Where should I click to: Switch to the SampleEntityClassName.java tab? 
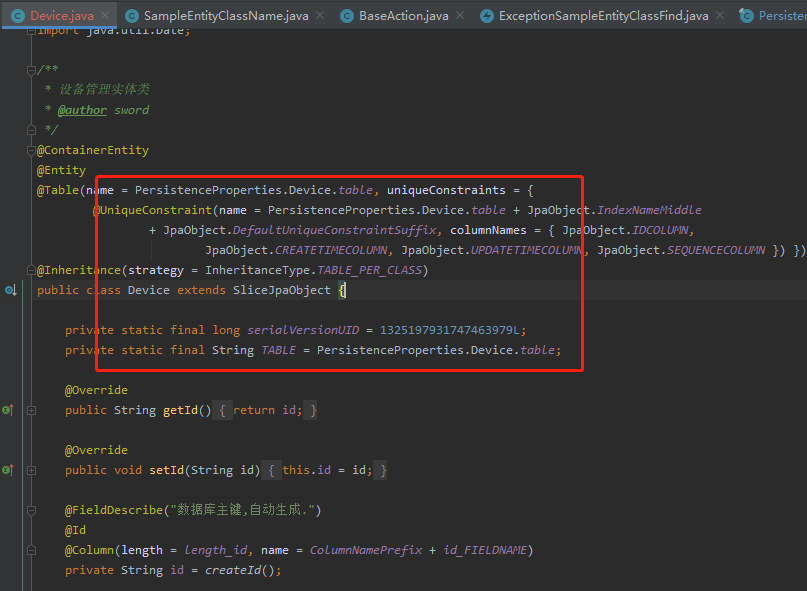pos(225,16)
